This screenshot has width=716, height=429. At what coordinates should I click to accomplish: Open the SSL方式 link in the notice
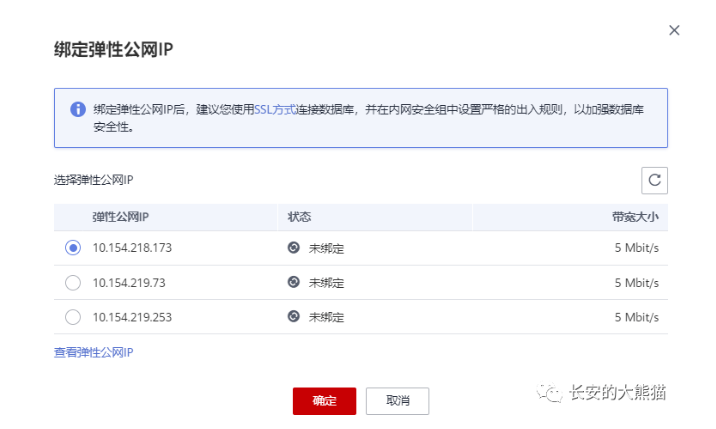[275, 110]
